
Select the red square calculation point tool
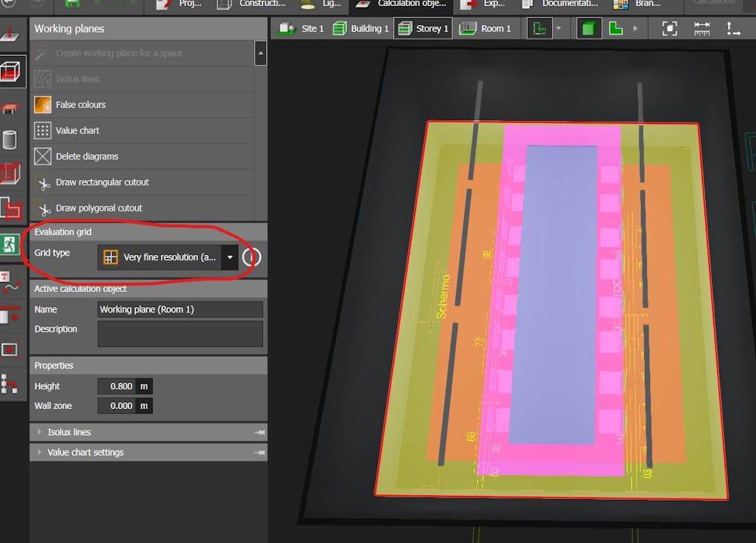[x=10, y=349]
